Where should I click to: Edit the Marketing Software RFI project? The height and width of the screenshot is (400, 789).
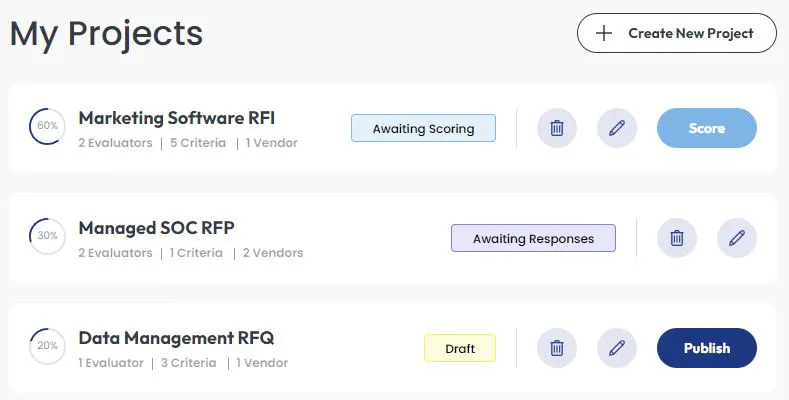pyautogui.click(x=617, y=128)
